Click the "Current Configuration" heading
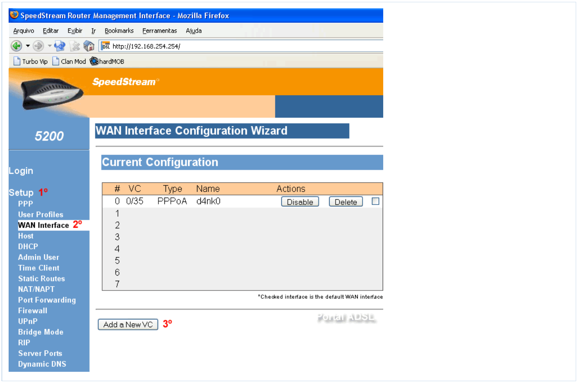This screenshot has width=578, height=392. click(x=160, y=162)
